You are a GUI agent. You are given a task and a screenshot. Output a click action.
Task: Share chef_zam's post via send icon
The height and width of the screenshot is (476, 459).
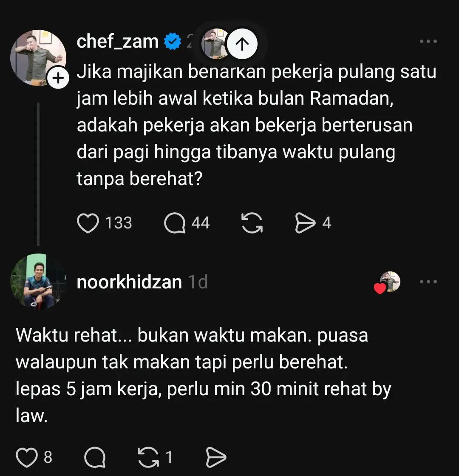[x=305, y=223]
